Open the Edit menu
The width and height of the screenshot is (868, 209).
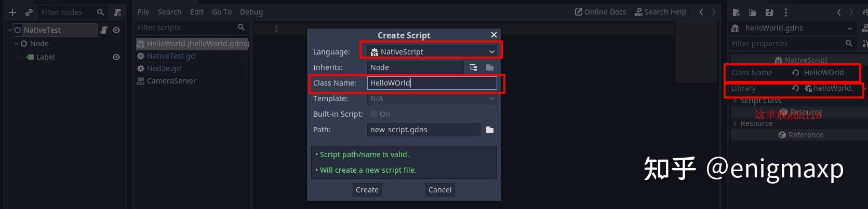[196, 12]
